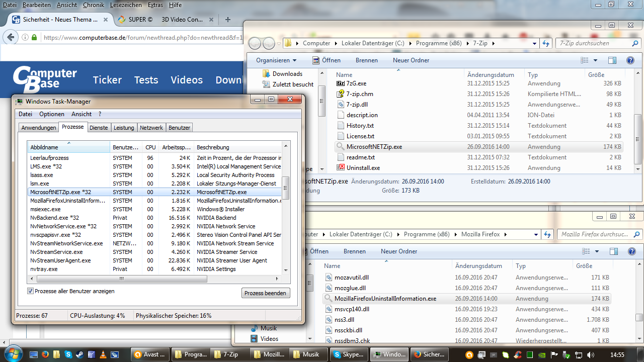Viewport: 644px width, 362px height.
Task: Click the MicrosoftNETZip.exe icon in 7-Zip window
Action: (341, 147)
